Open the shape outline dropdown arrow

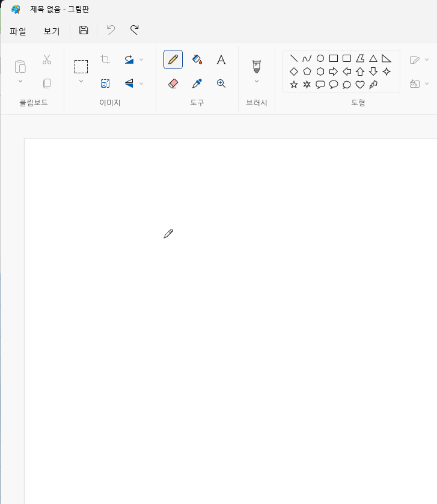(x=427, y=59)
